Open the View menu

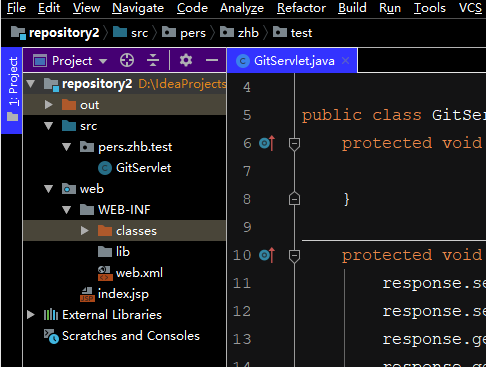coord(86,8)
